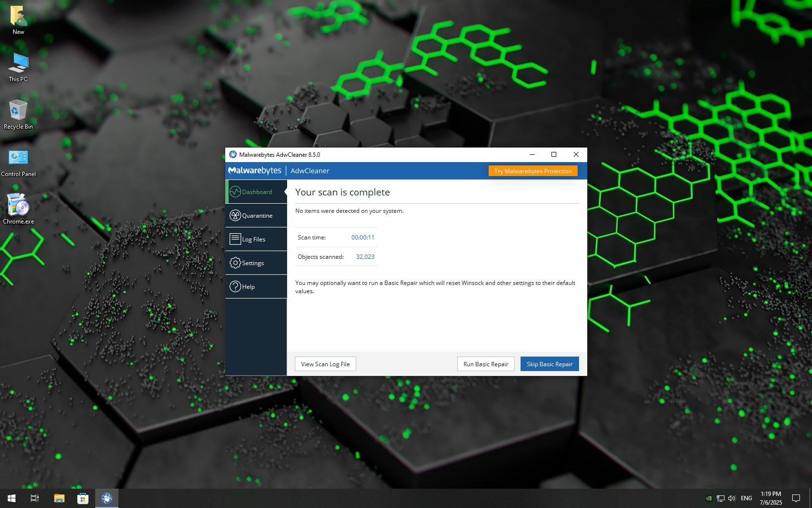Select the This PC desktop icon

coord(18,68)
